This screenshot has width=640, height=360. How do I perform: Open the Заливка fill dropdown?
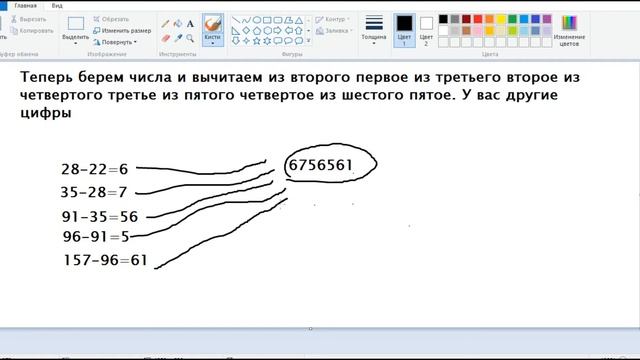[x=334, y=31]
